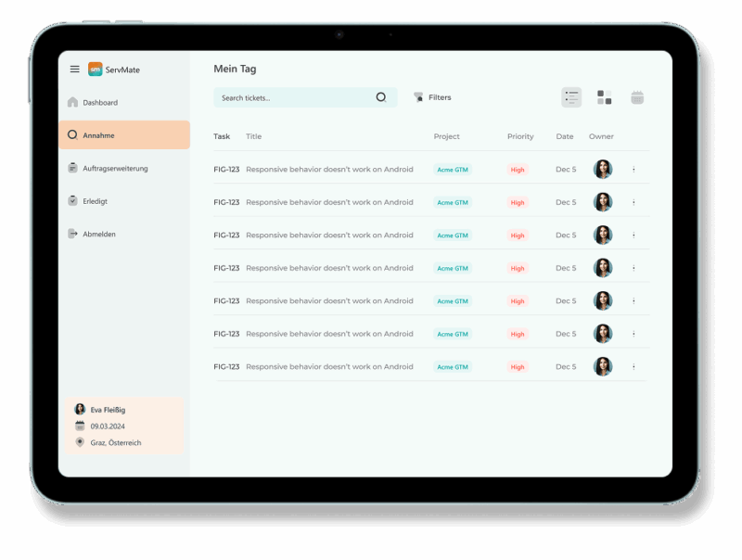Click the Abmelden logout icon
Image resolution: width=742 pixels, height=560 pixels.
[x=73, y=234]
